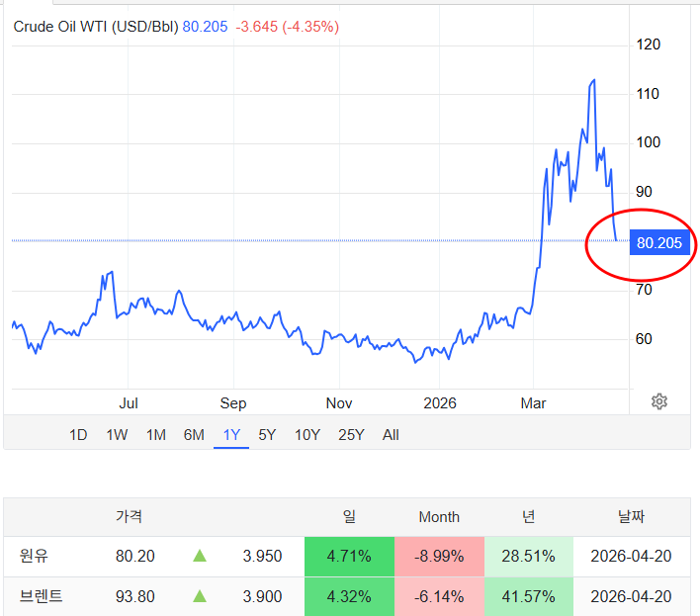This screenshot has height=616, width=700.
Task: Click green up arrow in 원유 row
Action: [x=200, y=557]
